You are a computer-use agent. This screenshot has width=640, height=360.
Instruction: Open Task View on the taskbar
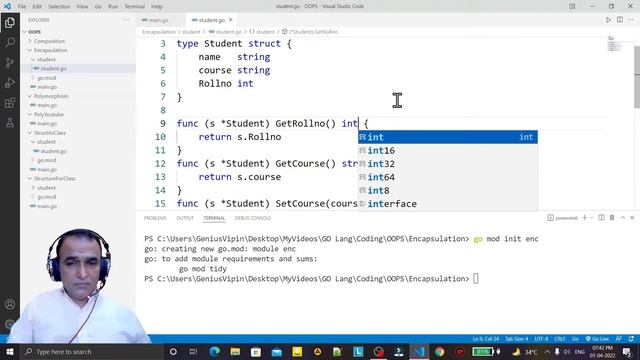(193, 351)
